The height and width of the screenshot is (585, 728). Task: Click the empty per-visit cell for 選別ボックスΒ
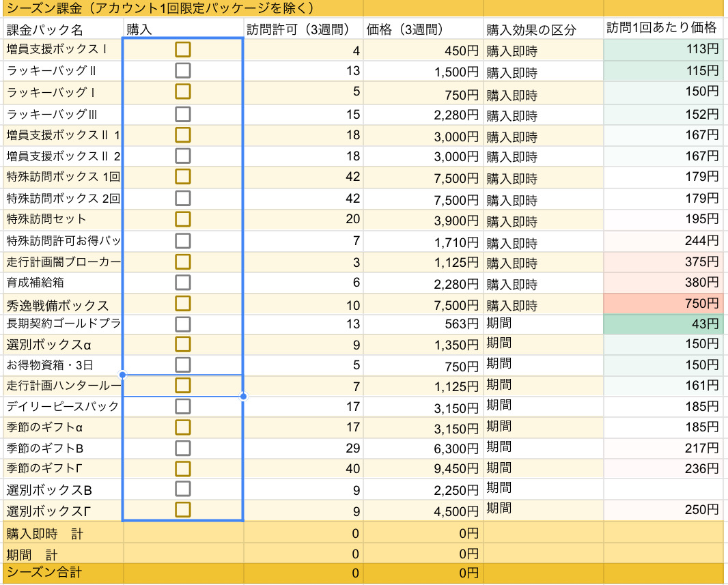point(662,489)
